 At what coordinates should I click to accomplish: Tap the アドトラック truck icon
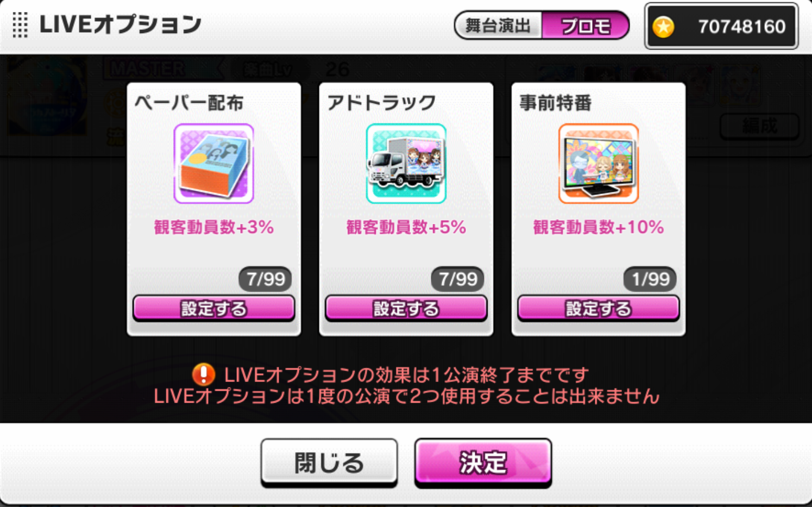pyautogui.click(x=406, y=164)
